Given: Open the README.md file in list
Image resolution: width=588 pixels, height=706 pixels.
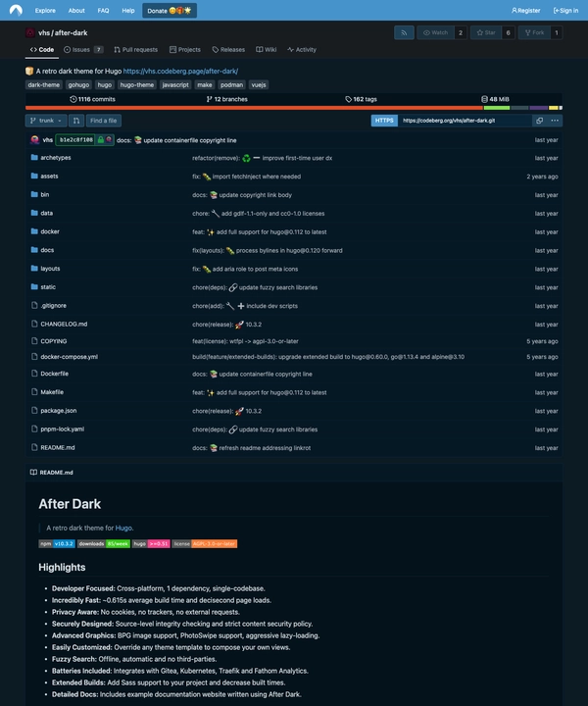Looking at the screenshot, I should 58,447.
